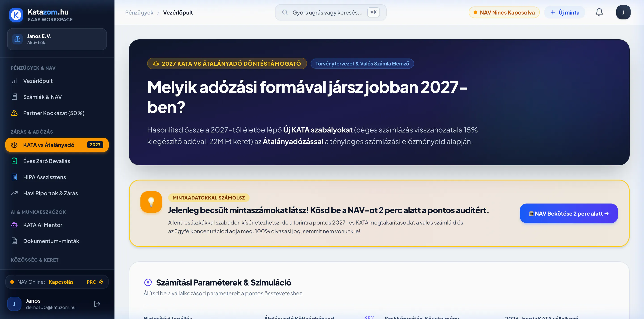Click the Partner Kockázat warning triangle icon

(x=14, y=113)
